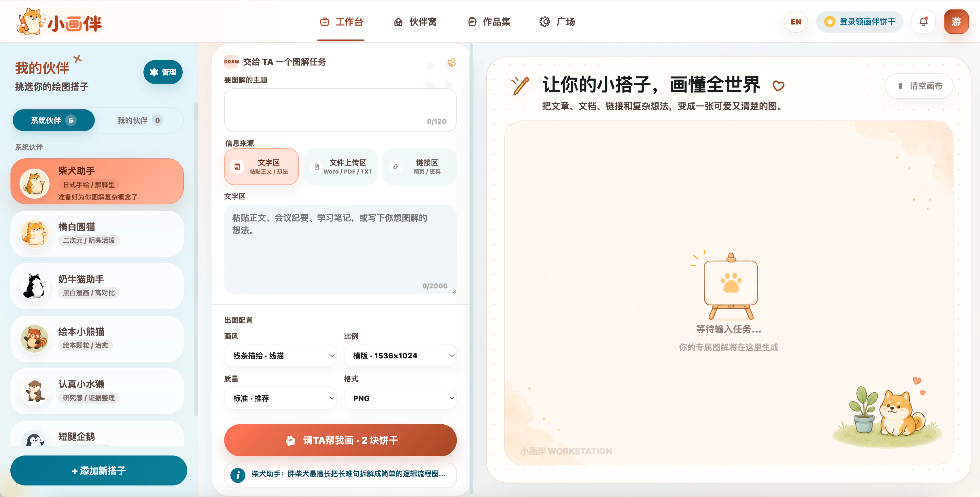This screenshot has width=980, height=497.
Task: Select 奶牛猫助手 partner card
Action: (x=97, y=286)
